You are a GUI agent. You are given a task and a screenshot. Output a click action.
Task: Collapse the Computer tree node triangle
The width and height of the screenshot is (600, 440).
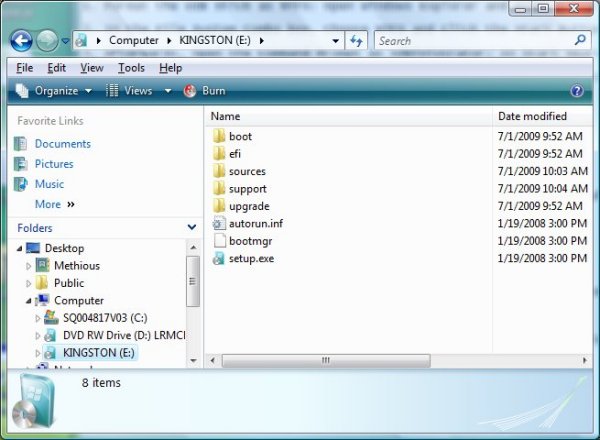click(x=29, y=301)
